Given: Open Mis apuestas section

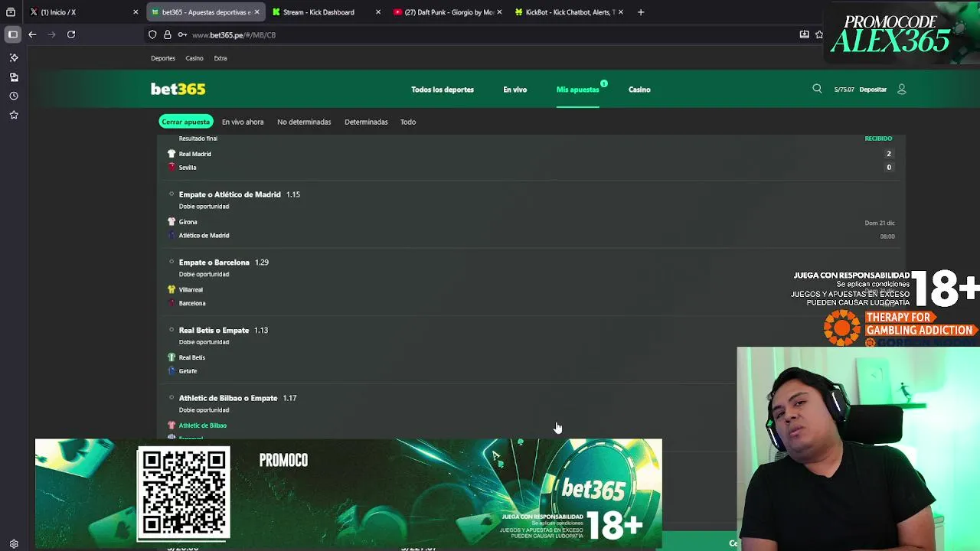Looking at the screenshot, I should 578,90.
